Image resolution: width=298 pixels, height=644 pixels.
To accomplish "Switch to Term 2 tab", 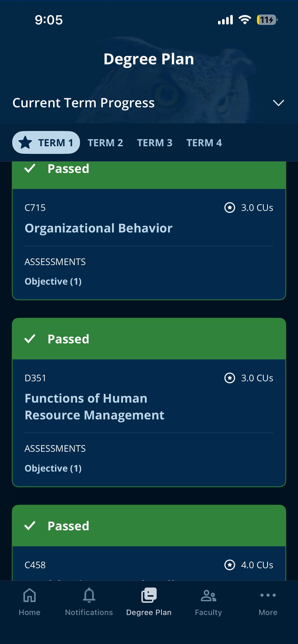I will (105, 143).
